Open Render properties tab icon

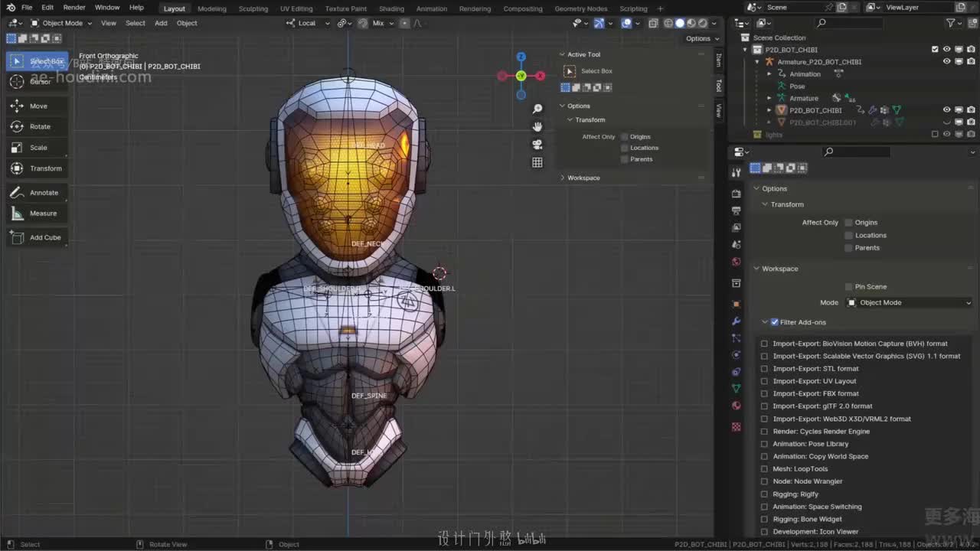[737, 194]
